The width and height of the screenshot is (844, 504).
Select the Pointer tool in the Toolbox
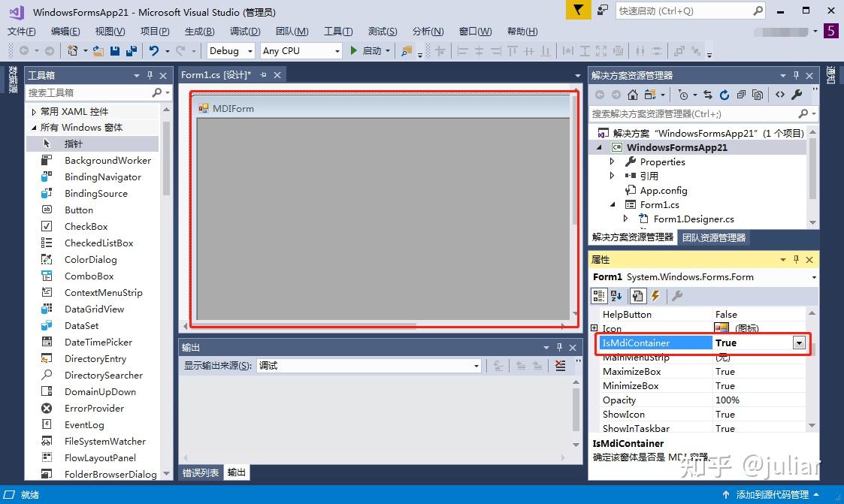(71, 143)
